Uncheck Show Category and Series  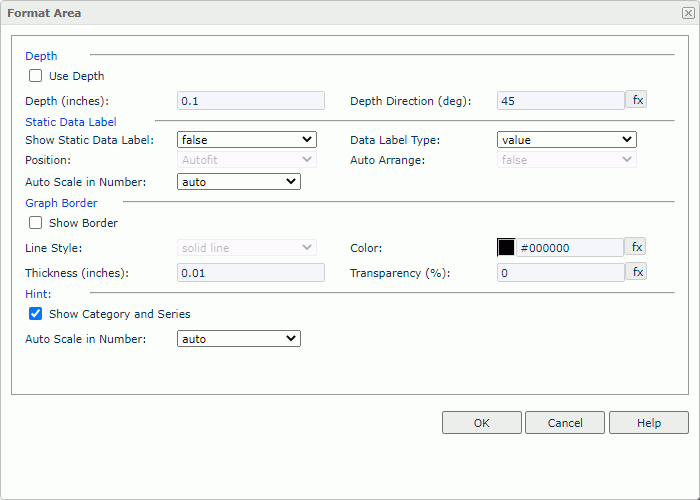(x=36, y=314)
